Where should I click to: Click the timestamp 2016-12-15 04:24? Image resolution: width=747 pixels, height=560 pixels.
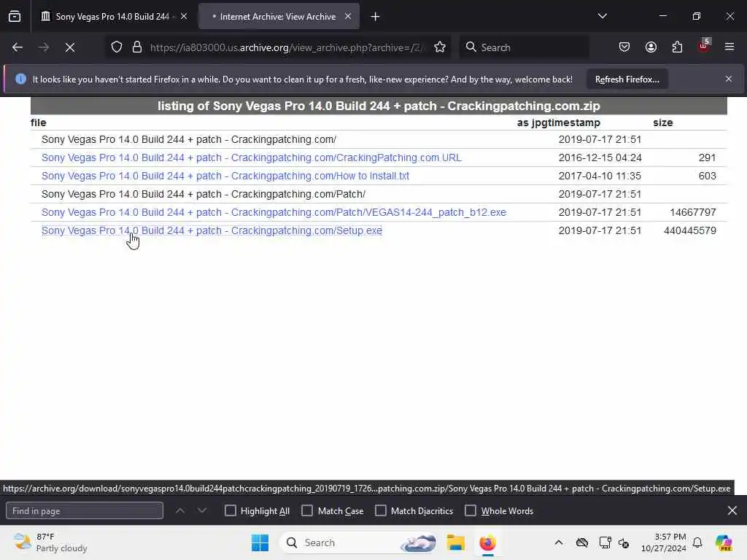tap(600, 157)
